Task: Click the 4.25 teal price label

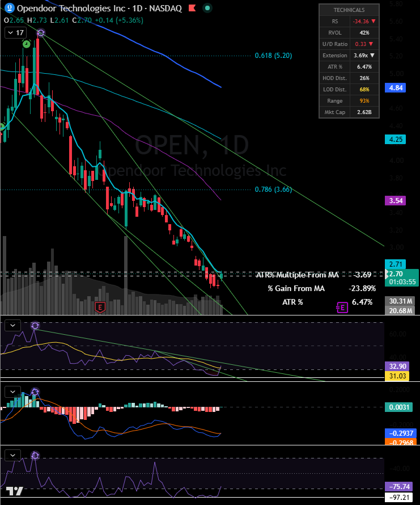Action: tap(396, 140)
